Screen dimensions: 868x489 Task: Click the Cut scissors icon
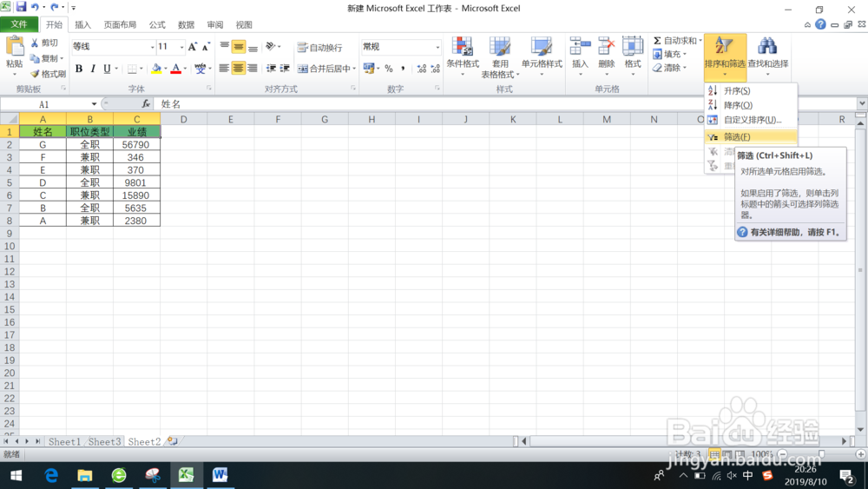[x=35, y=43]
